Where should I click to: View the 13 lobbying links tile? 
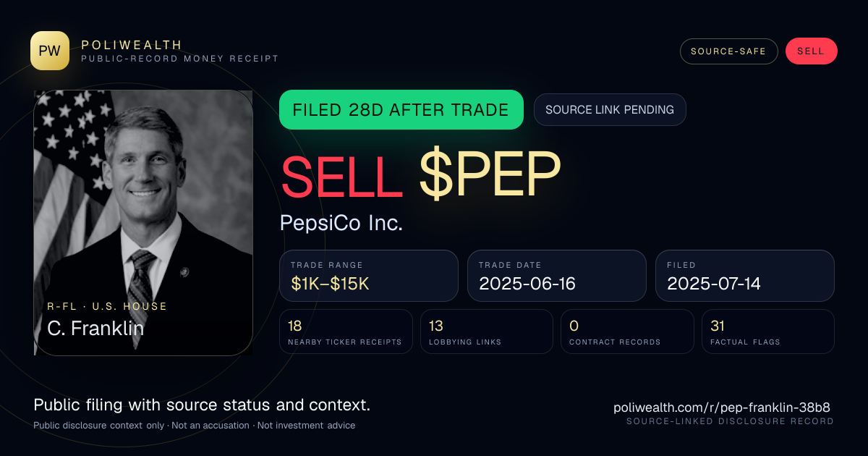487,332
